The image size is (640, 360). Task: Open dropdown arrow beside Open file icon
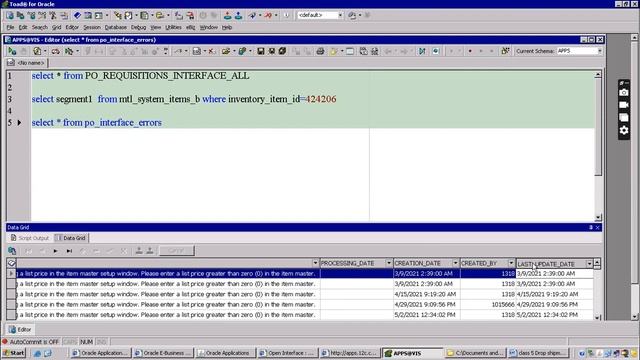[234, 51]
